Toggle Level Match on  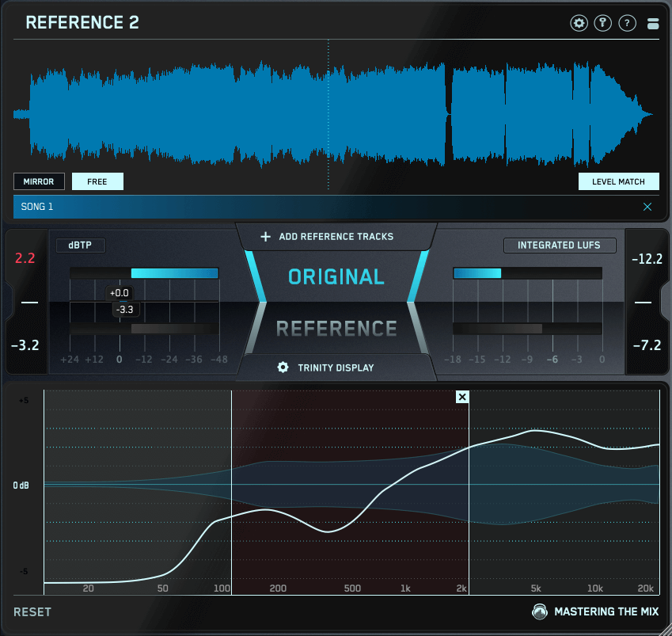pyautogui.click(x=618, y=181)
